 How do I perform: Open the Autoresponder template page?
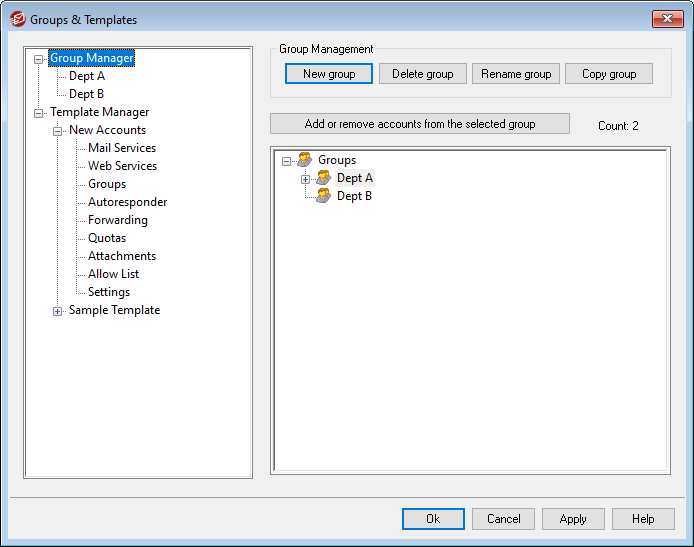click(x=127, y=202)
